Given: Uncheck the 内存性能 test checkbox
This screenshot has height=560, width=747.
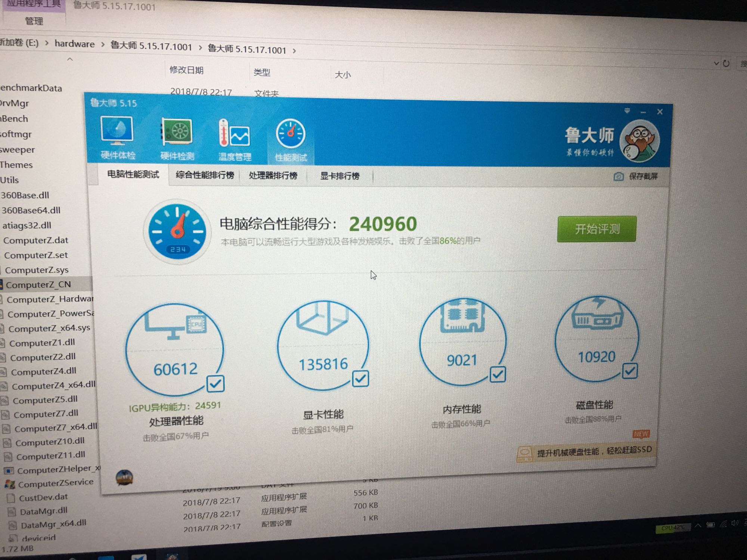Looking at the screenshot, I should (x=498, y=374).
